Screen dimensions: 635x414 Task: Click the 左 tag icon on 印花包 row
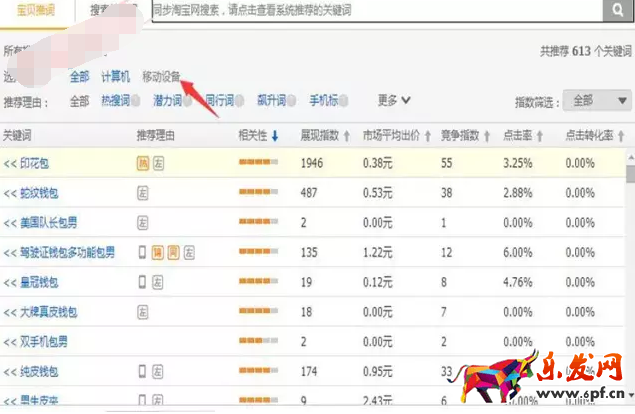[158, 163]
